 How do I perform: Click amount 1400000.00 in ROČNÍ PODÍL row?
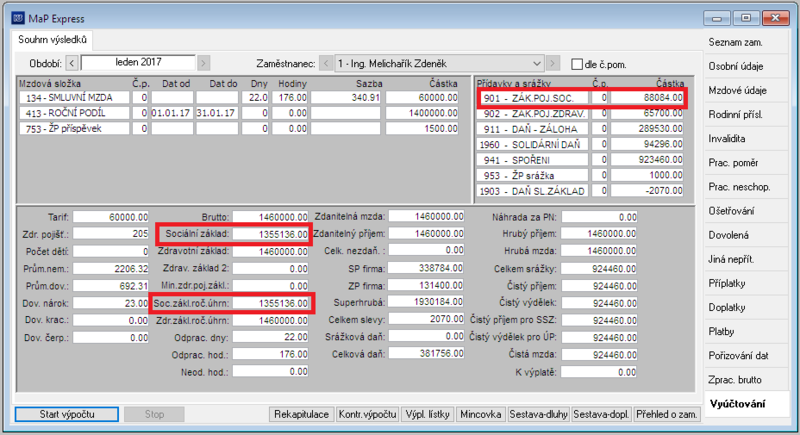[x=422, y=113]
